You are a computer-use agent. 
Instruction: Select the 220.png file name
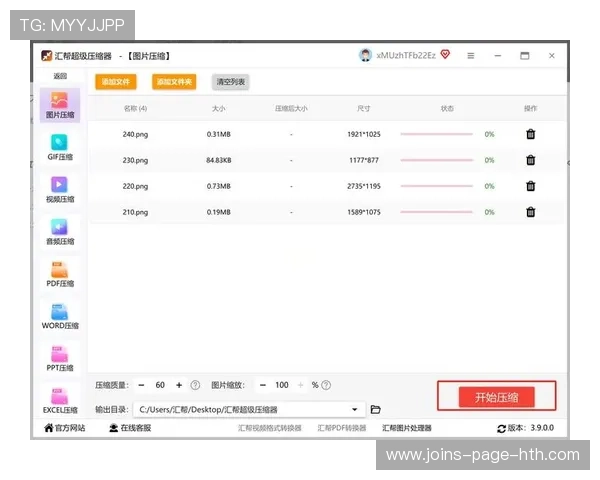(x=135, y=186)
